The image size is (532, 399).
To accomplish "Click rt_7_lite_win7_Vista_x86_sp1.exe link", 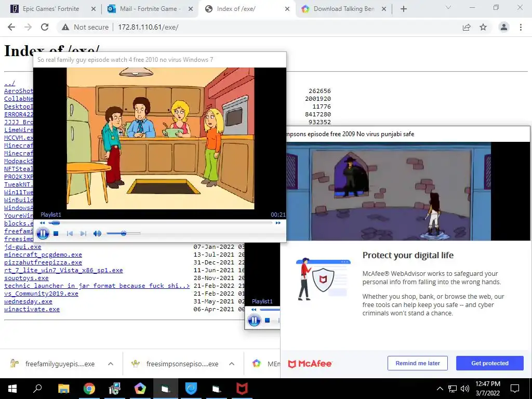I will (x=63, y=270).
